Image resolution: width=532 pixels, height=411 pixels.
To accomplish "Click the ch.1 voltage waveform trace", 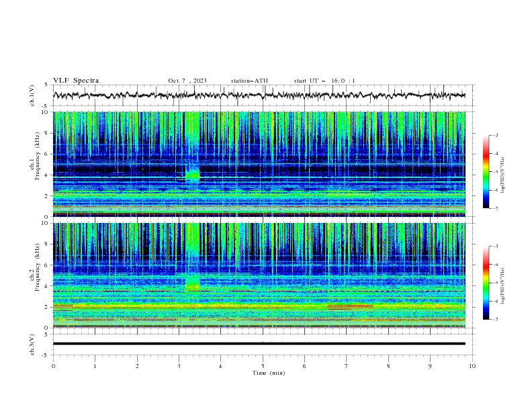I will pos(259,95).
